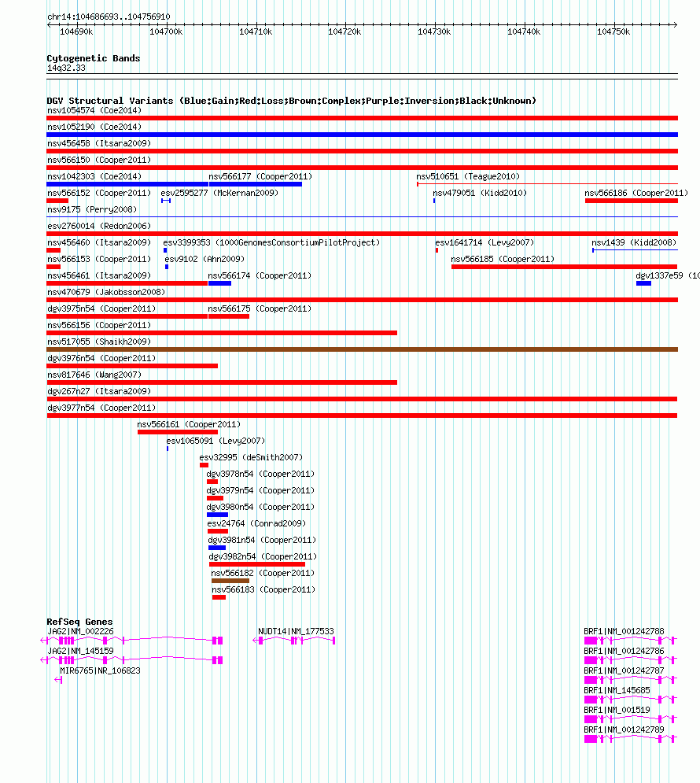This screenshot has width=700, height=783.
Task: Click the dgv3982n54 (Cooper2011) label
Action: point(263,556)
